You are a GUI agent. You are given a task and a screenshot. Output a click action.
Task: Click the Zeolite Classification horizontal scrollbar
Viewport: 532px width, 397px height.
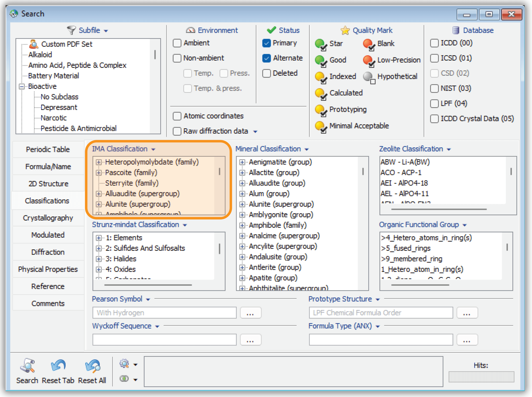click(x=439, y=209)
